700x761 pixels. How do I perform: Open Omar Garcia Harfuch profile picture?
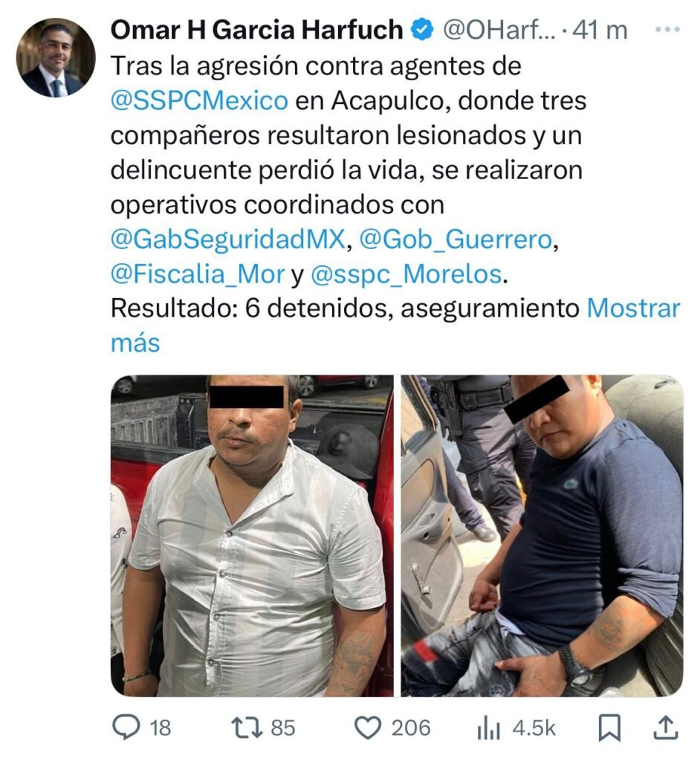pyautogui.click(x=55, y=58)
